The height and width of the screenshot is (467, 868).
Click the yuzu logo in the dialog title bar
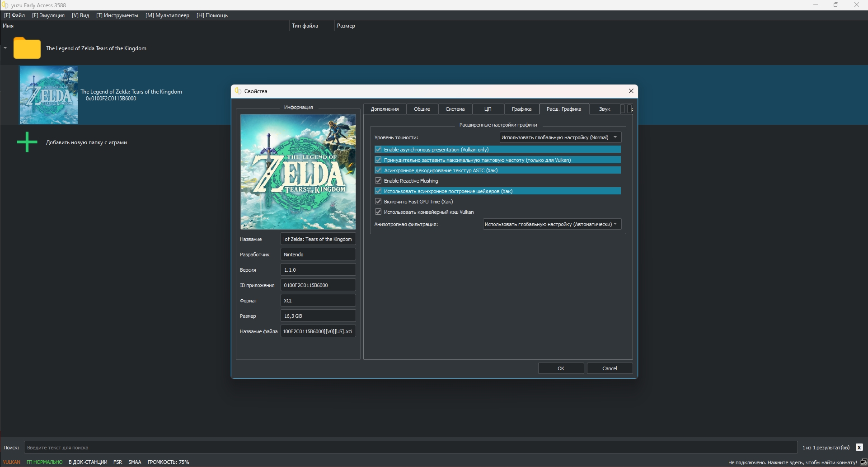pos(238,91)
